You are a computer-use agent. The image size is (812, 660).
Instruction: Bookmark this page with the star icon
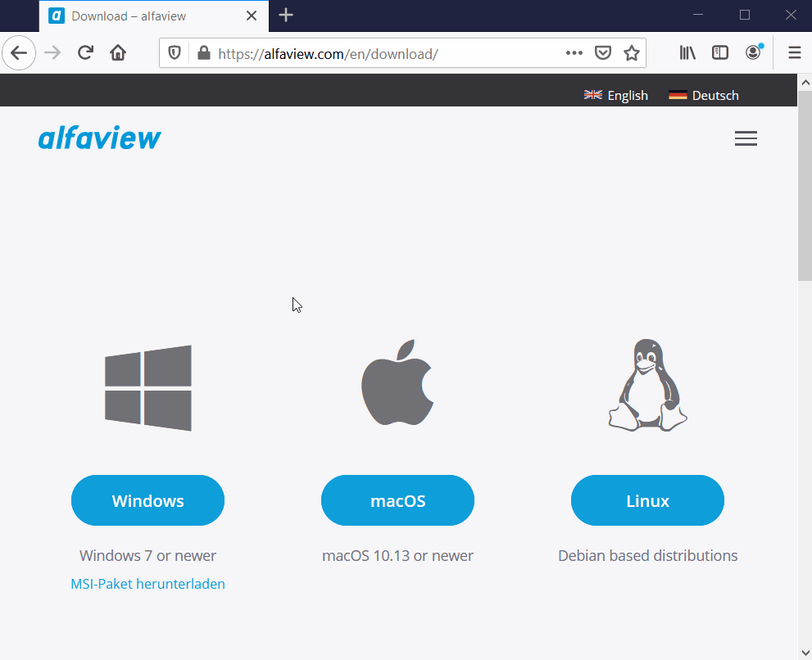point(632,52)
